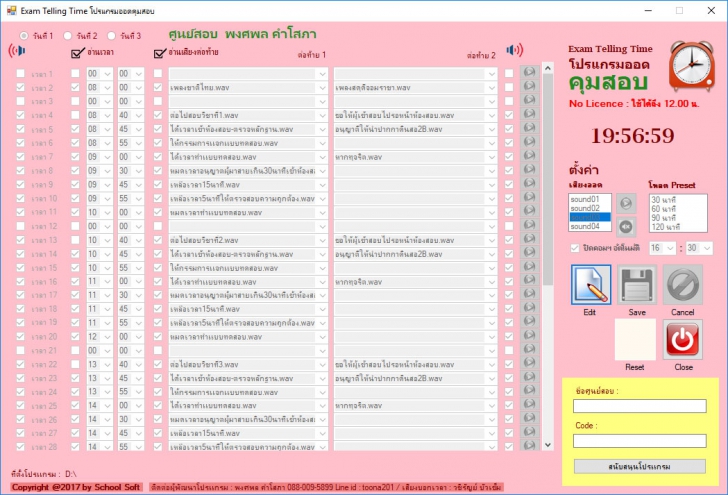Open ต่อท้าย 2 dropdown showing เพลงสดุดีจอมราชา.wav
728x495 pixels.
(x=492, y=88)
